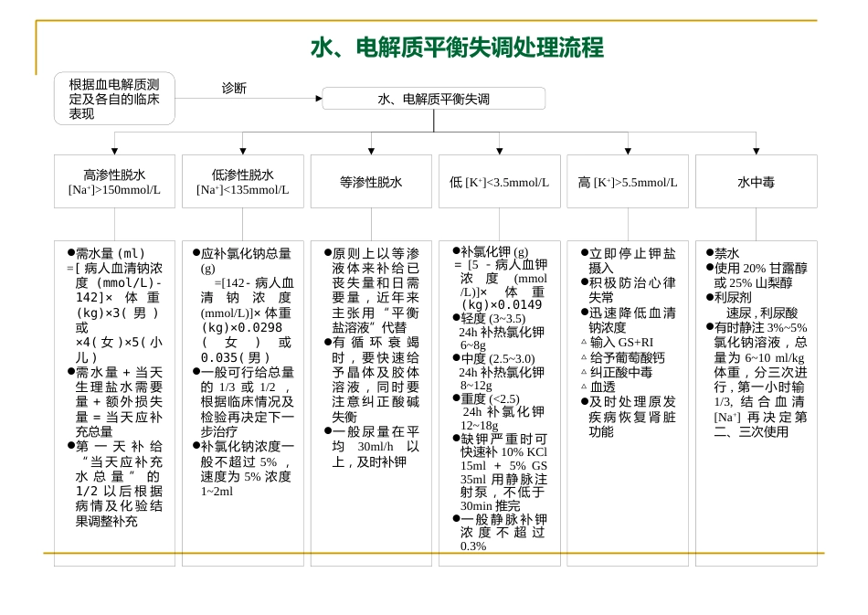Click the bullet 原则上以等渗液体来补给
The image size is (868, 615).
tap(372, 291)
